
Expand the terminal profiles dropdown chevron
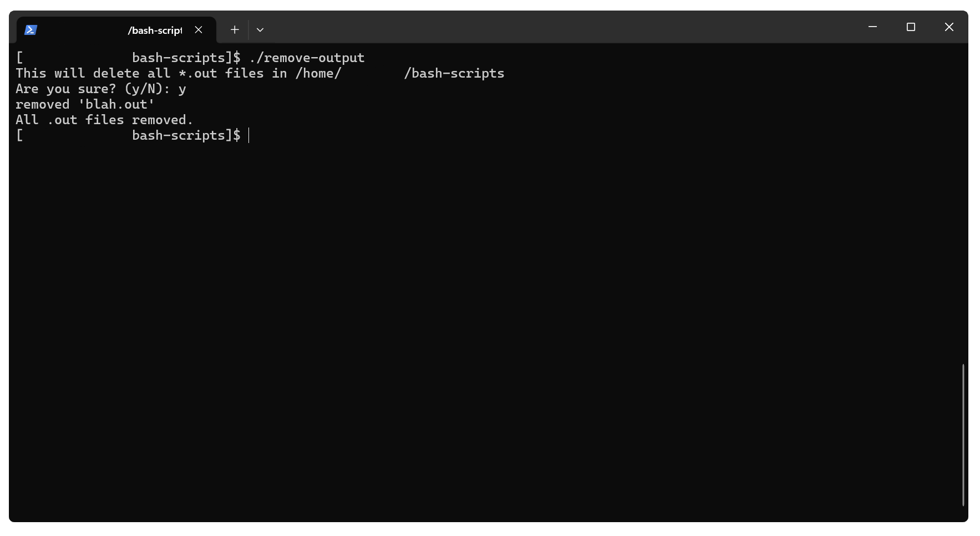coord(260,30)
